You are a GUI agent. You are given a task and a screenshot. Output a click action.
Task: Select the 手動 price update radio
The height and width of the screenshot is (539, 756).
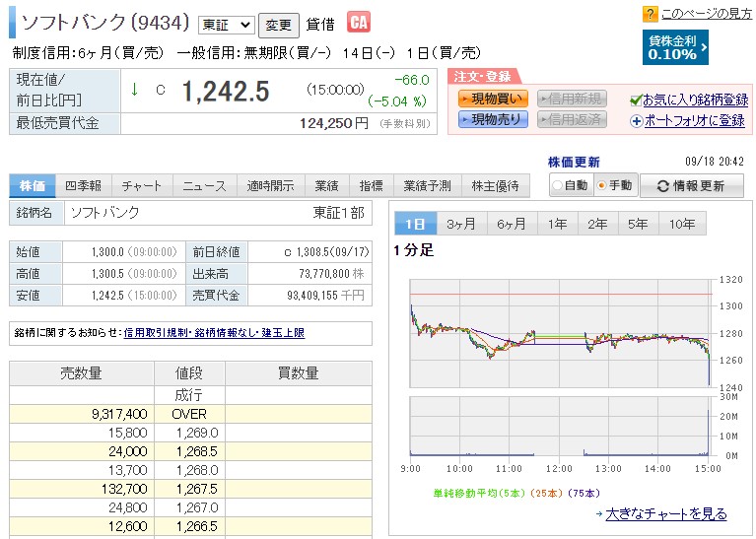click(x=601, y=185)
